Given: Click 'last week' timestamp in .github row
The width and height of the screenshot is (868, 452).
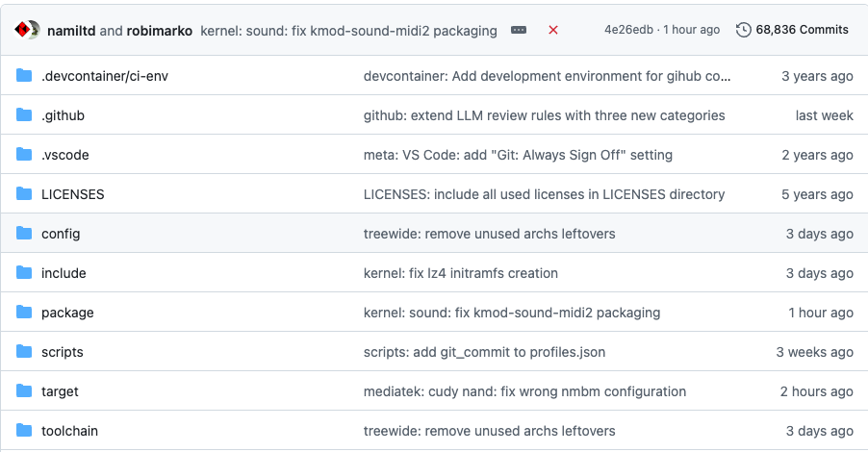Looking at the screenshot, I should 825,115.
